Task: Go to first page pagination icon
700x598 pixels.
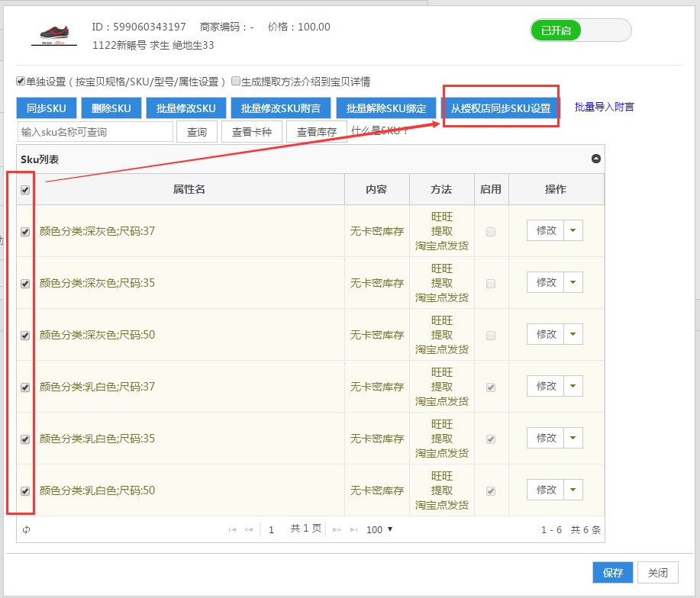Action: point(232,529)
